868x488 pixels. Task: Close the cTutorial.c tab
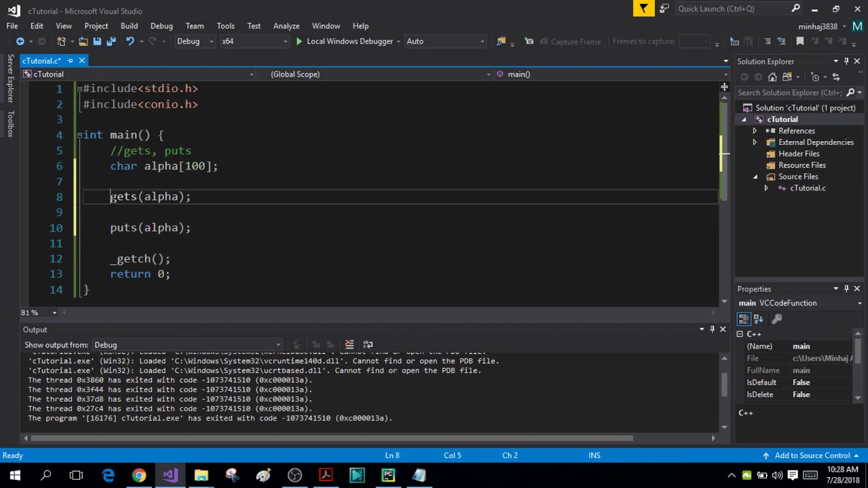tap(82, 61)
